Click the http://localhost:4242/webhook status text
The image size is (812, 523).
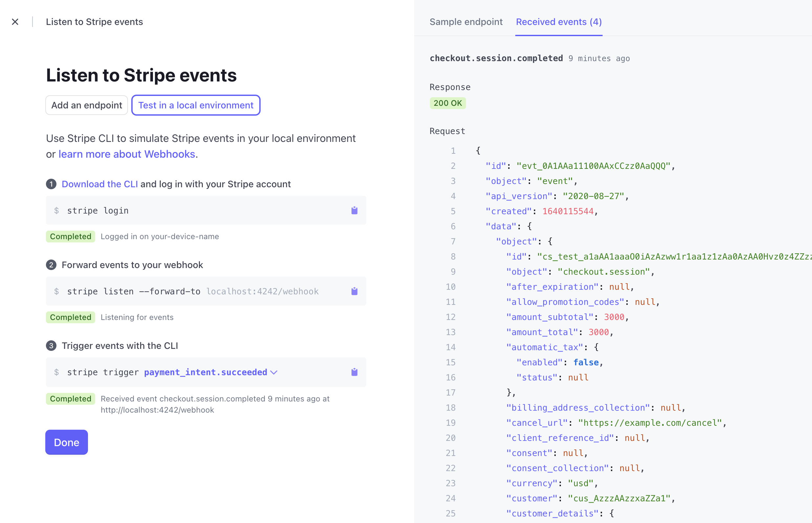point(158,410)
